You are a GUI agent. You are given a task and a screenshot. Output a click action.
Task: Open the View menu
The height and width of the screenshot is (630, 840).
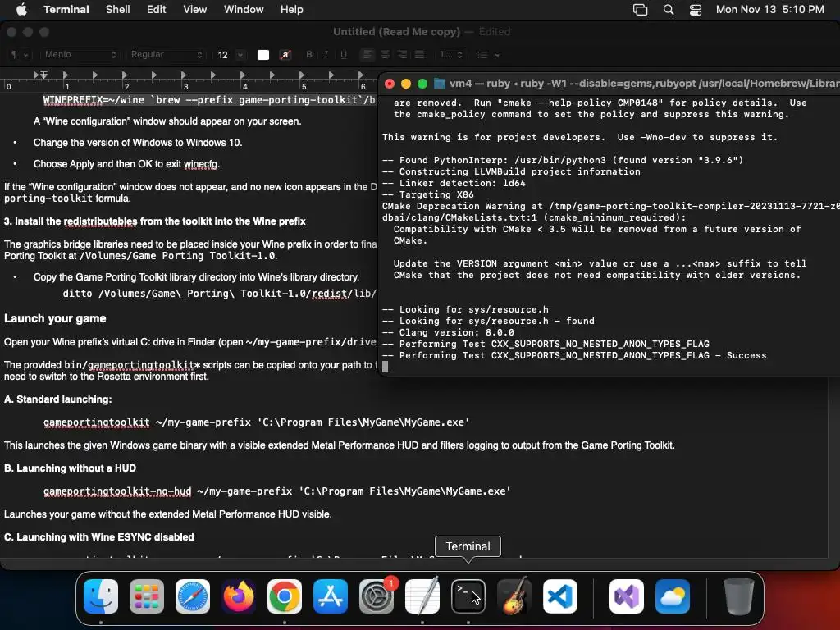click(194, 10)
